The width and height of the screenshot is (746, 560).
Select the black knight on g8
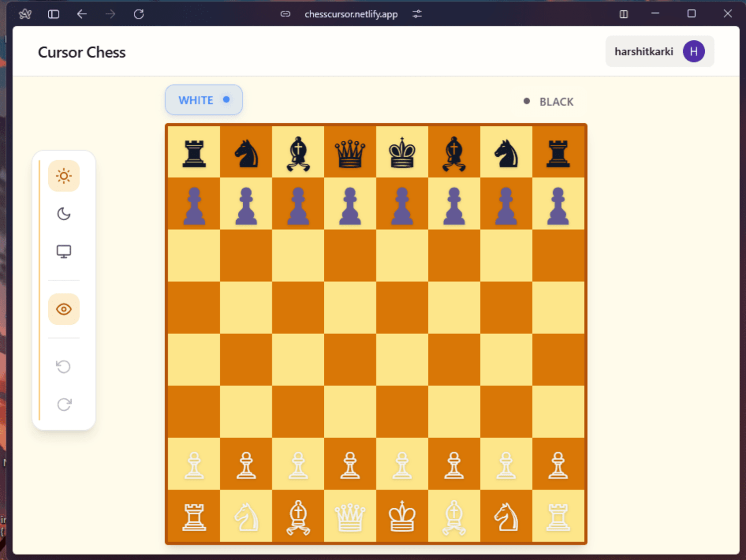coord(506,152)
